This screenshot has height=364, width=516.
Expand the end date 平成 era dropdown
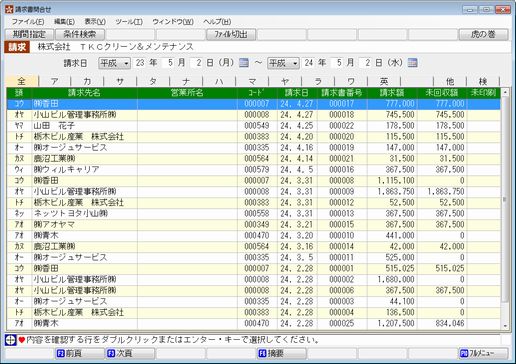tap(283, 63)
